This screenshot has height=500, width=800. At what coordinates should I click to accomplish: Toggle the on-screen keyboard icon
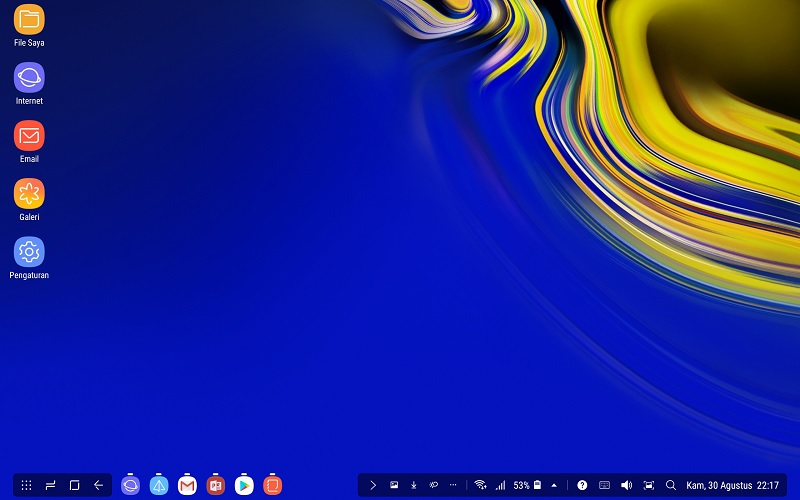[604, 485]
